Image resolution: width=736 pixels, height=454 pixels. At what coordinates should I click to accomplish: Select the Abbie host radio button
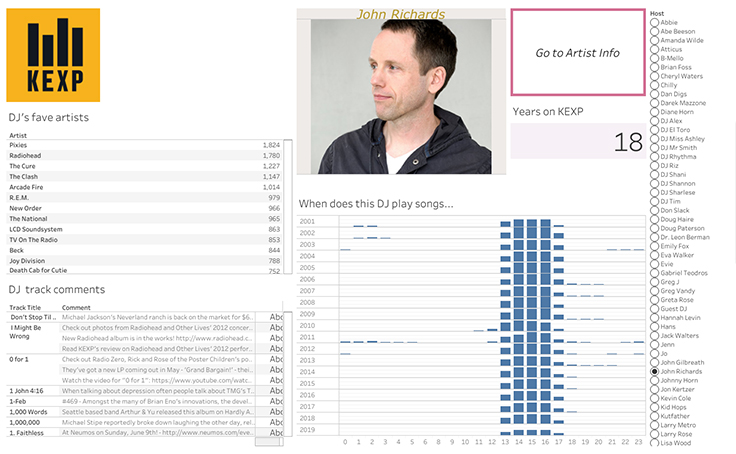[655, 22]
